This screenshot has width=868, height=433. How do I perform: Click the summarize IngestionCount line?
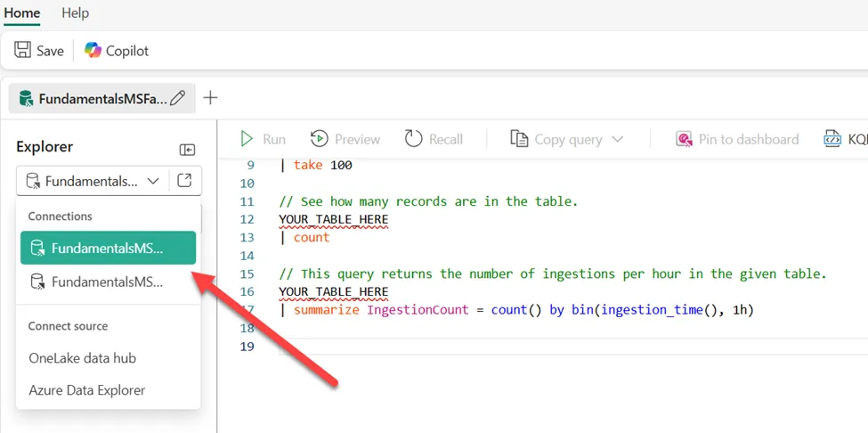coord(516,310)
